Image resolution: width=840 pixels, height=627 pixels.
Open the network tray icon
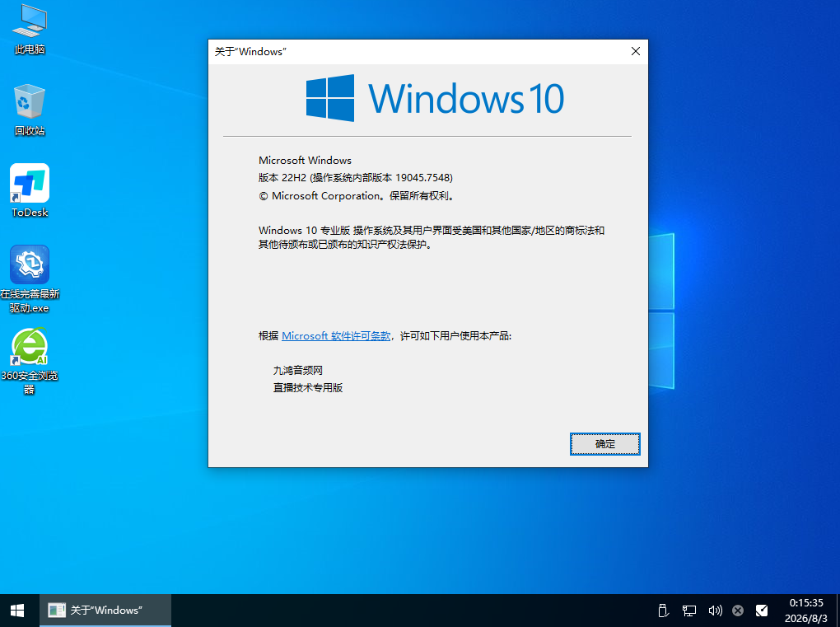[689, 611]
